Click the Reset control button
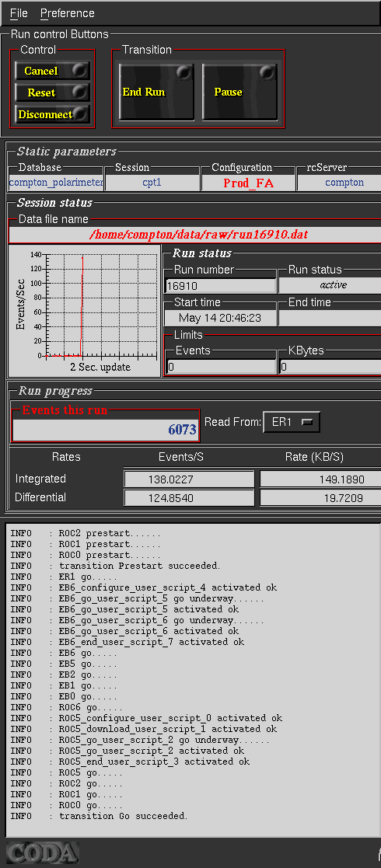Viewport: 381px width, 868px height. click(x=52, y=92)
